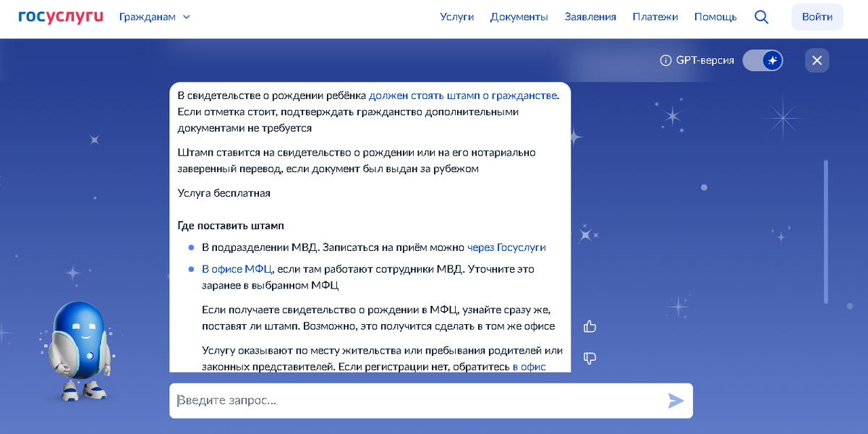
Task: Open link должен стоять штамп о гражданстве
Action: pyautogui.click(x=463, y=95)
